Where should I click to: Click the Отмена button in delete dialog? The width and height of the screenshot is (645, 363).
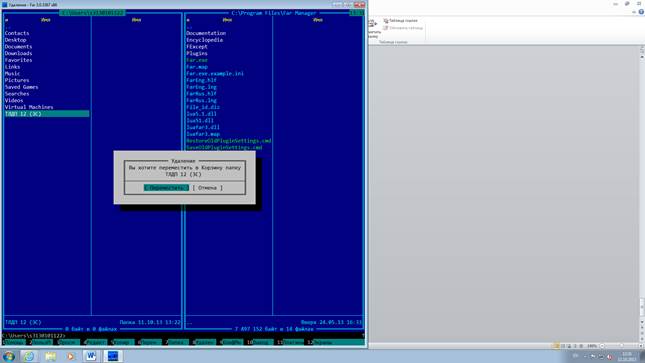tap(207, 188)
